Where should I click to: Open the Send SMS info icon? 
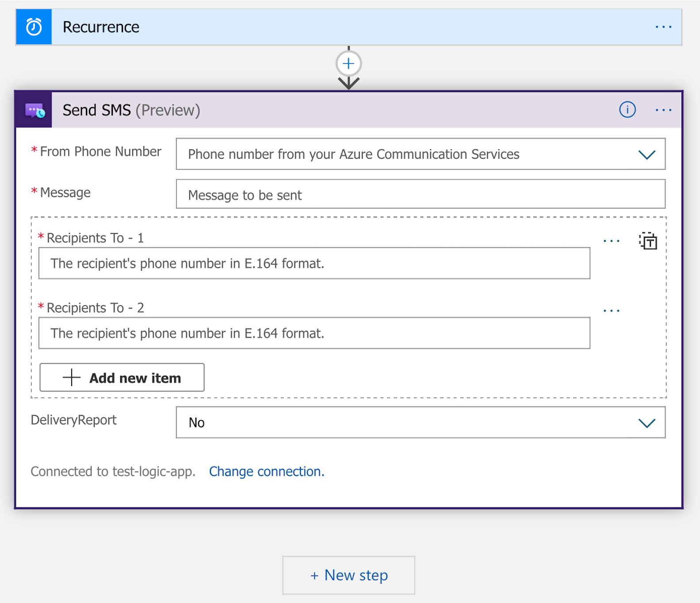pos(627,110)
